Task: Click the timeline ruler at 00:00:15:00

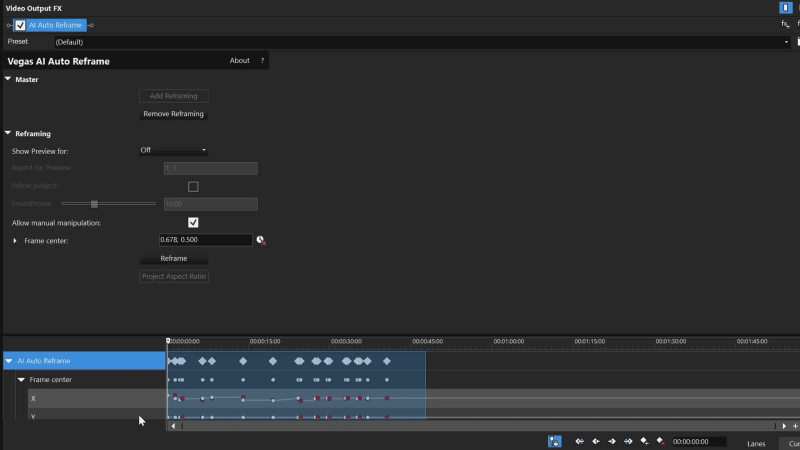Action: (x=265, y=341)
